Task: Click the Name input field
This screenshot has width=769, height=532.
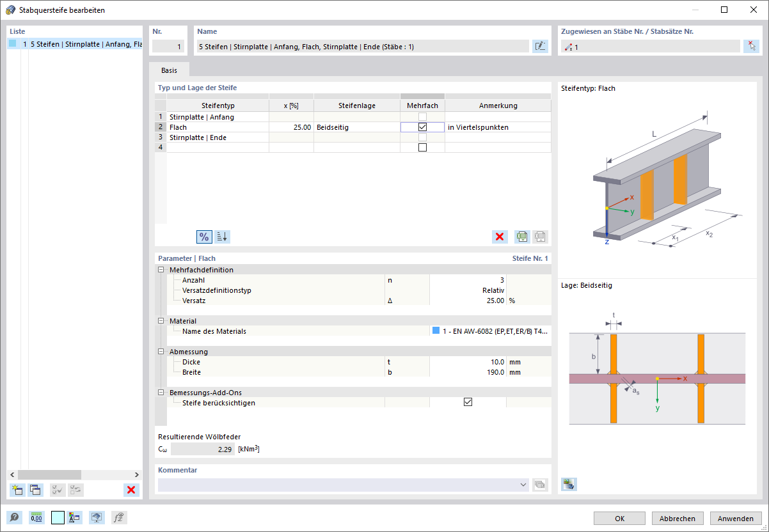Action: [363, 46]
